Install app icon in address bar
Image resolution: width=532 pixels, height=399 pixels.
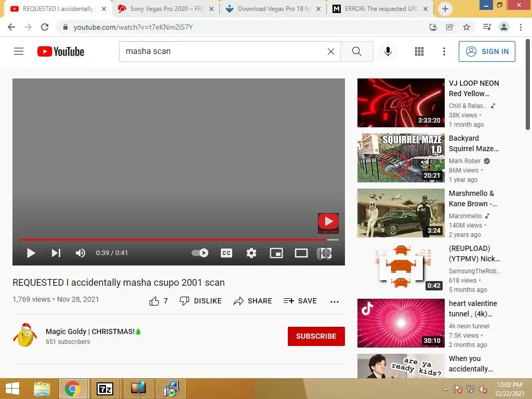pyautogui.click(x=433, y=27)
